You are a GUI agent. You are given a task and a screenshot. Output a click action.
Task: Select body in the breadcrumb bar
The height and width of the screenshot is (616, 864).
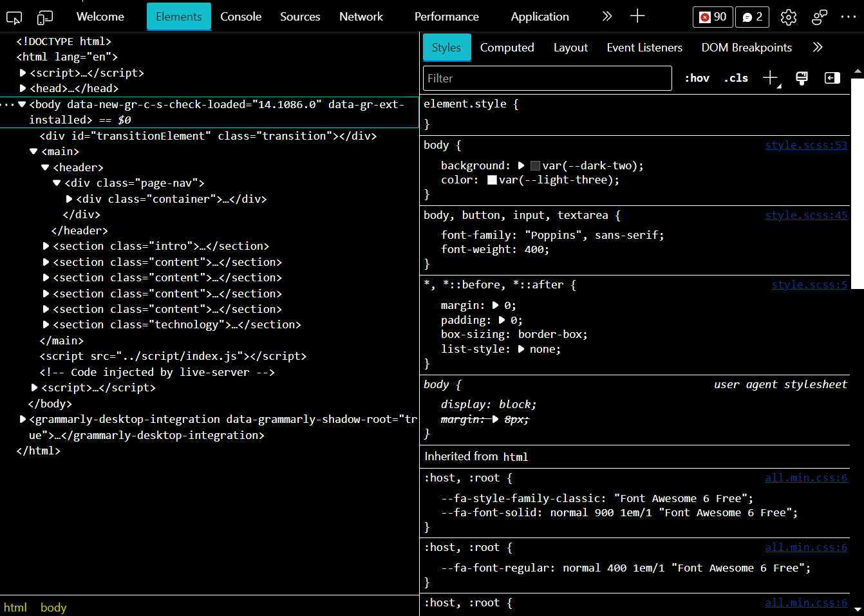[53, 608]
